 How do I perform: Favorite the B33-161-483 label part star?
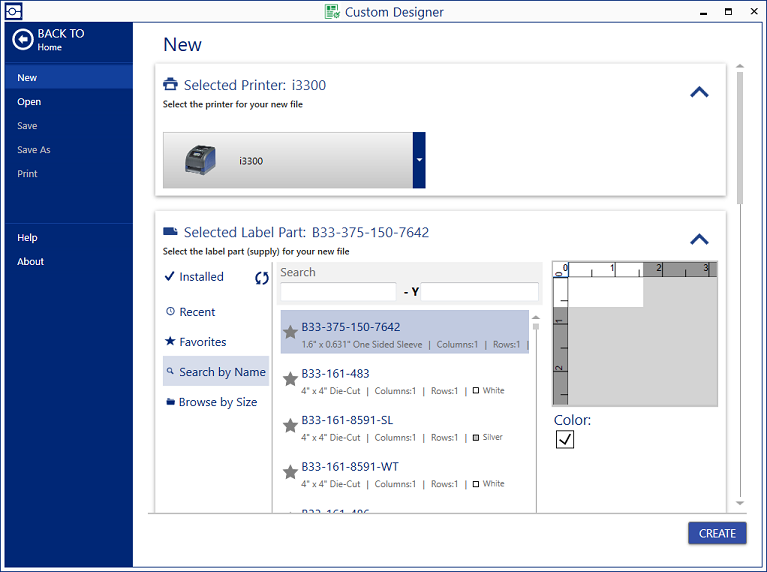[x=290, y=379]
